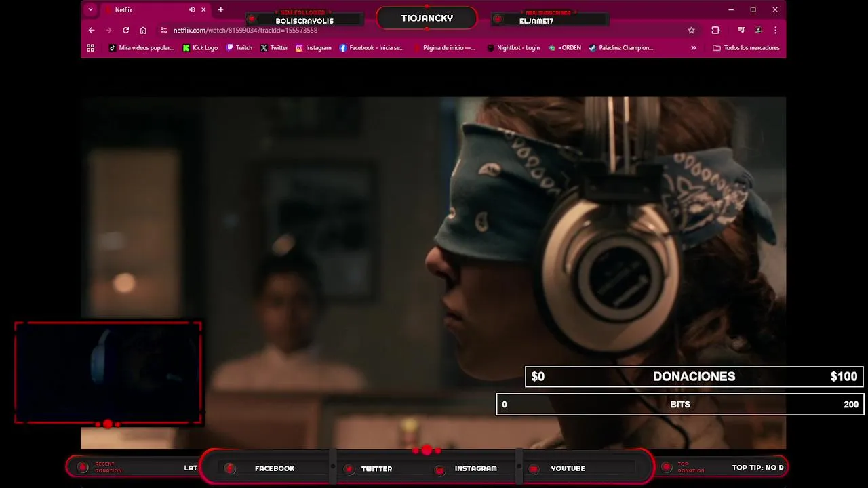Open the extensions puzzle icon
This screenshot has height=488, width=868.
[715, 30]
